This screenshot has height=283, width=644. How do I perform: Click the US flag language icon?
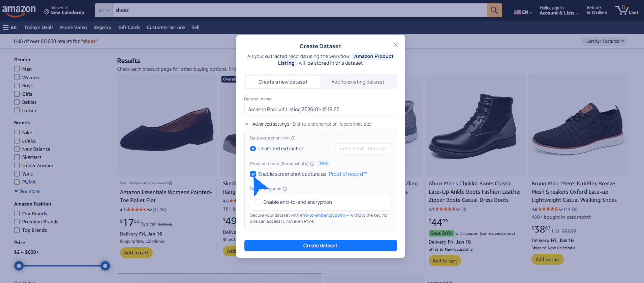pos(517,12)
